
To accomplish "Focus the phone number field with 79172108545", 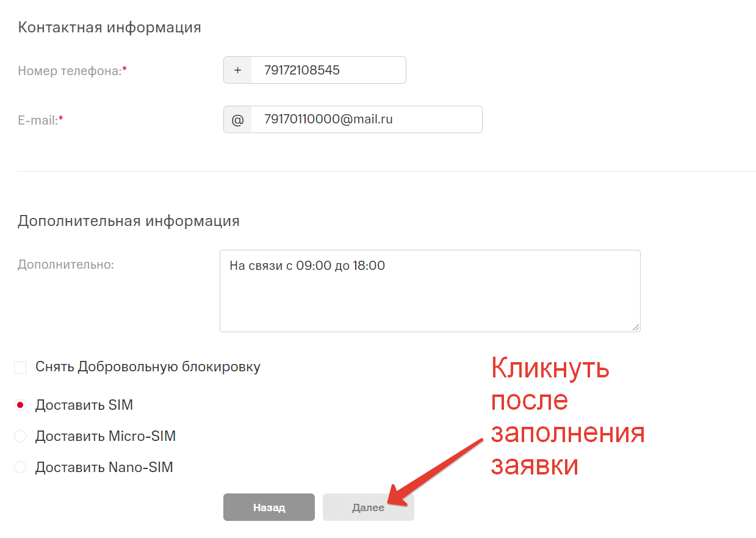I will (x=328, y=70).
